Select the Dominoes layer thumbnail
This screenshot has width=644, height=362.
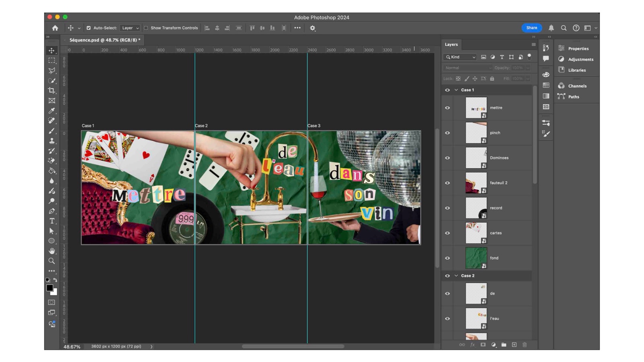pos(476,158)
